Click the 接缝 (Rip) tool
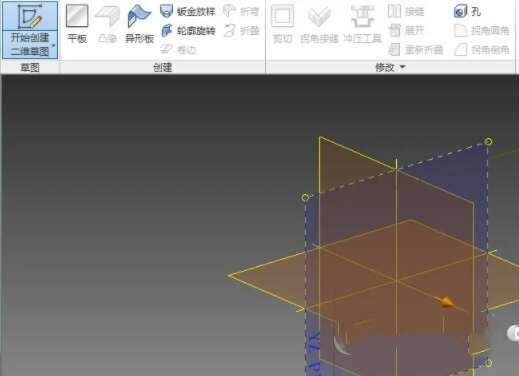The height and width of the screenshot is (376, 519). [x=406, y=11]
